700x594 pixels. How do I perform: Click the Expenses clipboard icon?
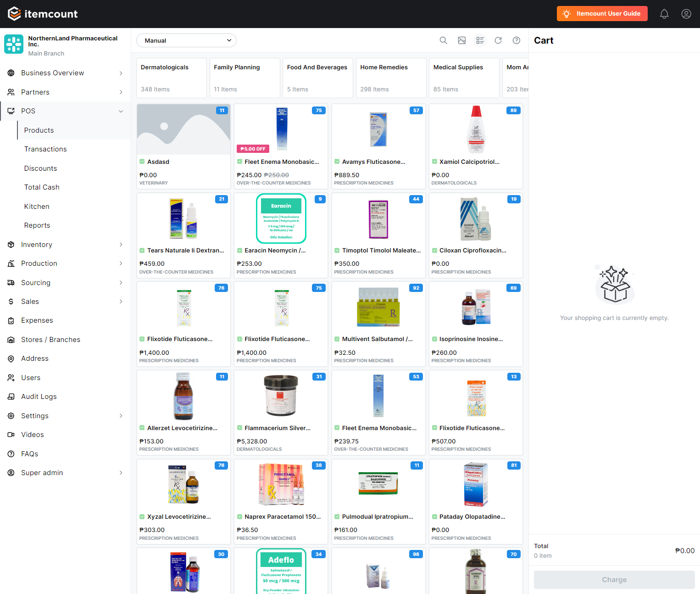tap(11, 320)
